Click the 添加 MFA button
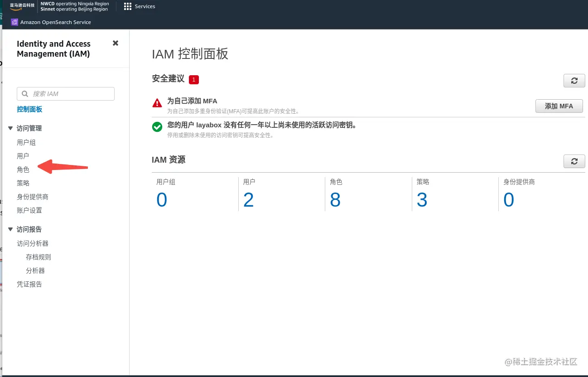The width and height of the screenshot is (588, 377). [x=559, y=106]
